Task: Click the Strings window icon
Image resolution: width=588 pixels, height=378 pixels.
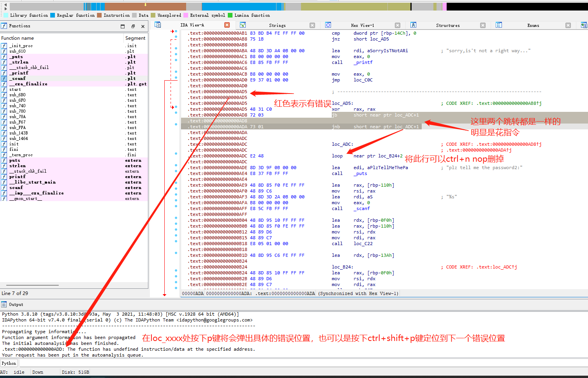Action: pos(243,25)
